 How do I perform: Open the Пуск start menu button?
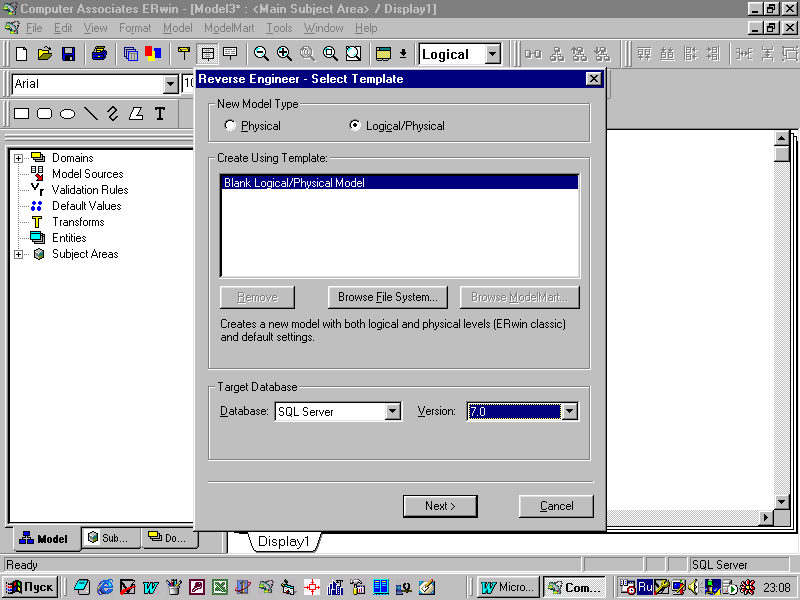point(31,587)
